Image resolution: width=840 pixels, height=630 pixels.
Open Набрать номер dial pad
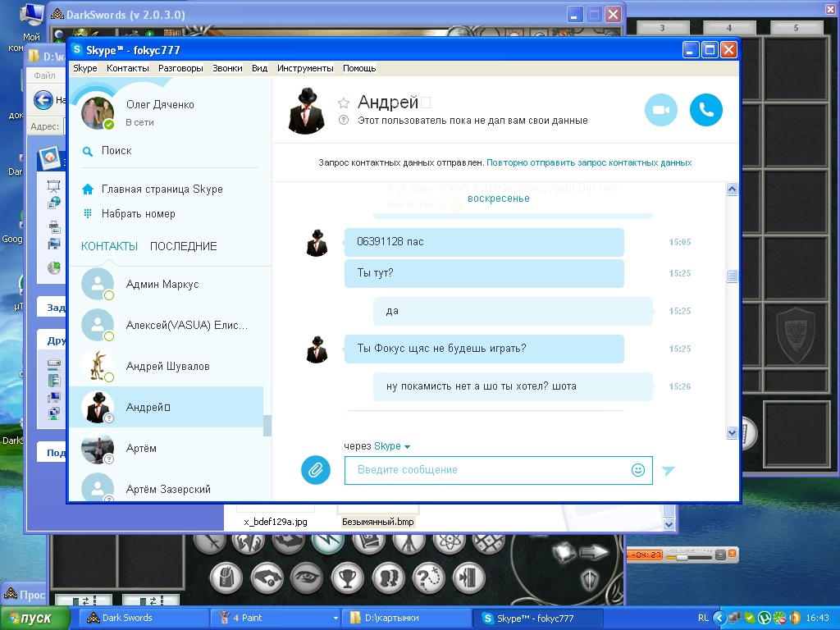click(x=129, y=214)
